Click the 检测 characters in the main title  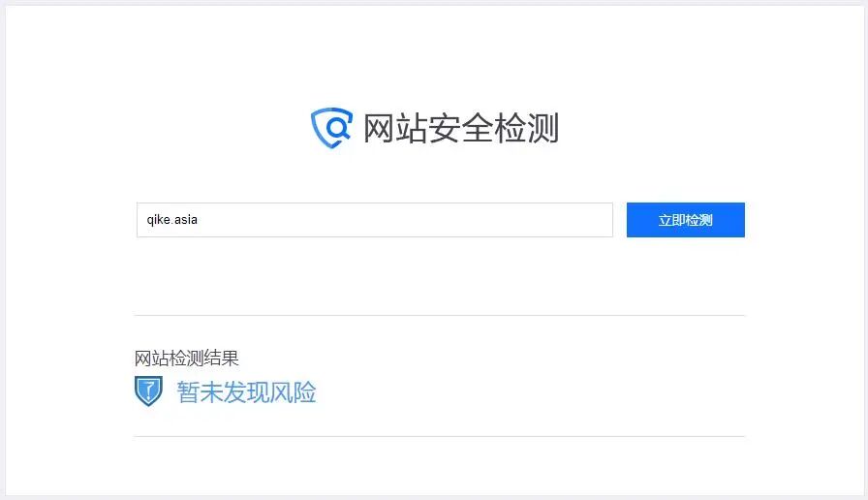tap(526, 129)
